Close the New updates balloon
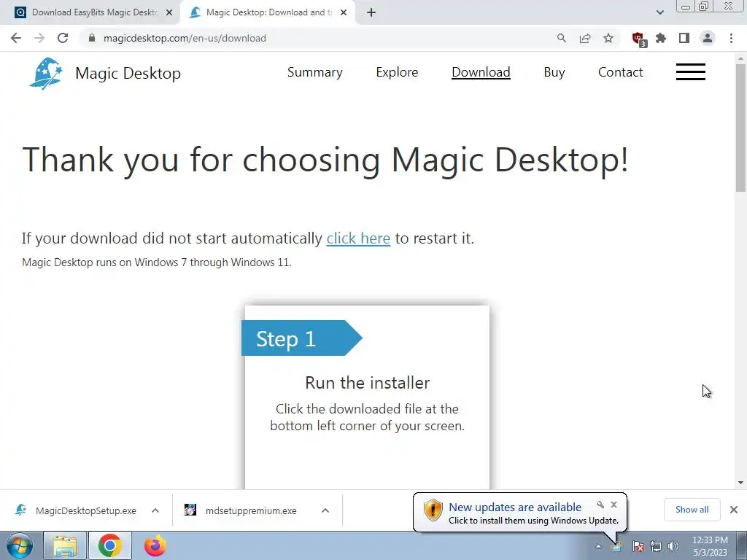Screen dimensions: 747x560 [x=614, y=505]
